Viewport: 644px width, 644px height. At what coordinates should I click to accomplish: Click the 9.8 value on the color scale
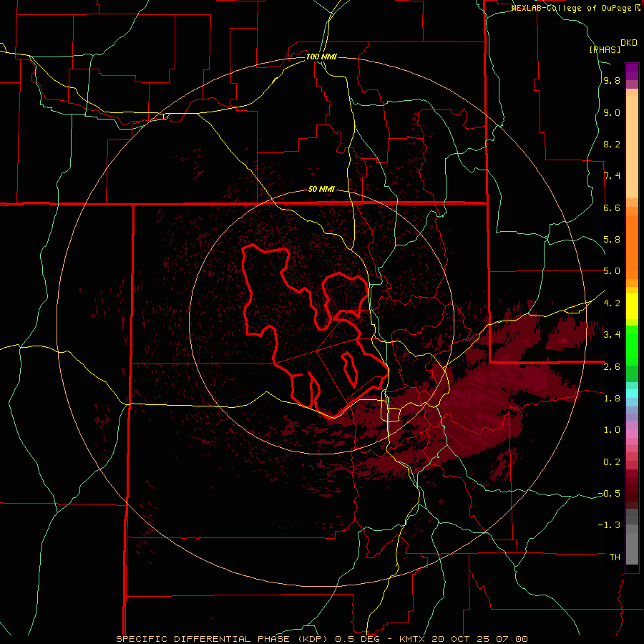click(612, 80)
